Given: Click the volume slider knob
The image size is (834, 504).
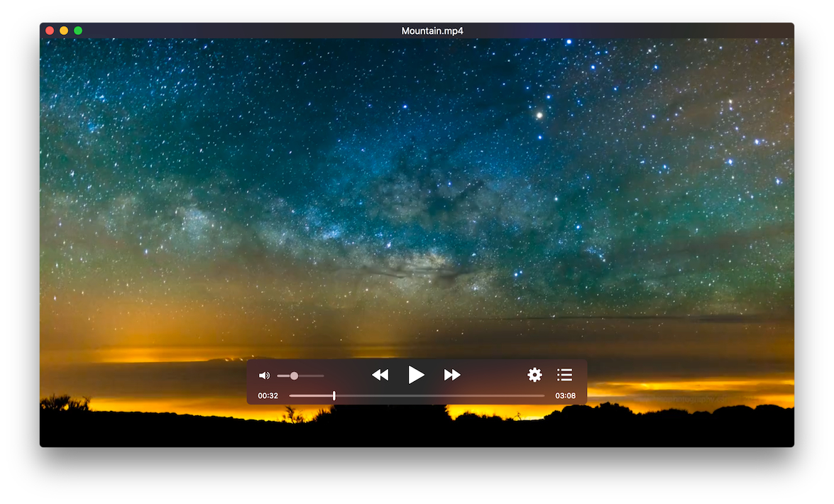Looking at the screenshot, I should tap(294, 376).
